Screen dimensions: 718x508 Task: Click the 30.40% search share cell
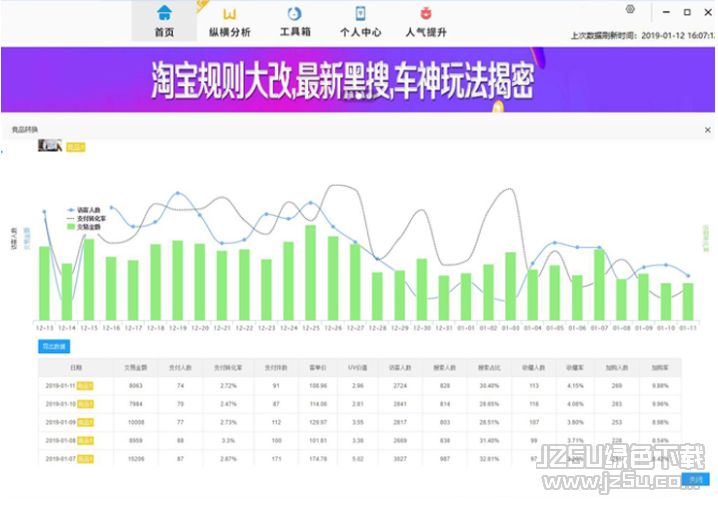(489, 386)
